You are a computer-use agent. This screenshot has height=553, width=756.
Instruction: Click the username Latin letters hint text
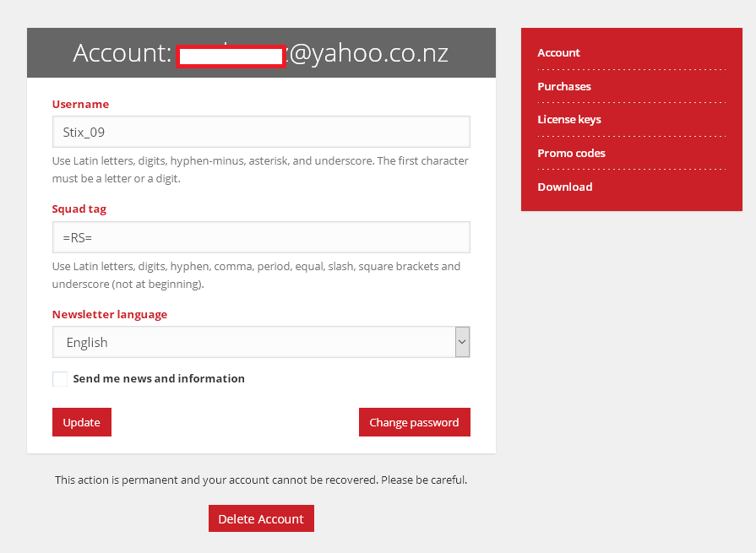(260, 169)
